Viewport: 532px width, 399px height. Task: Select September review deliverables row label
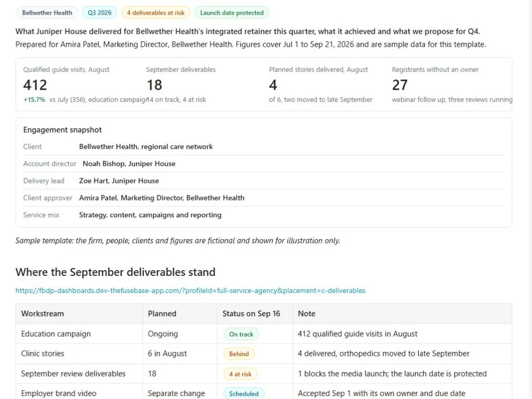click(x=73, y=374)
